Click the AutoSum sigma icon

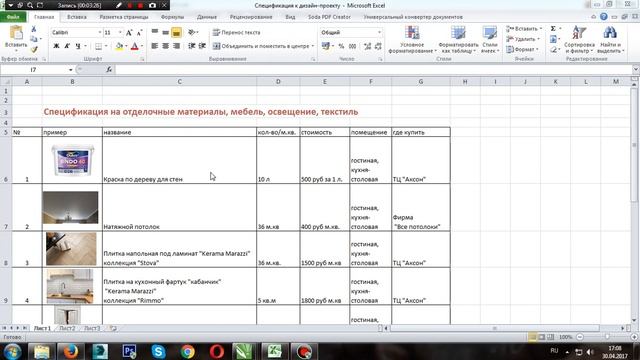click(x=553, y=29)
